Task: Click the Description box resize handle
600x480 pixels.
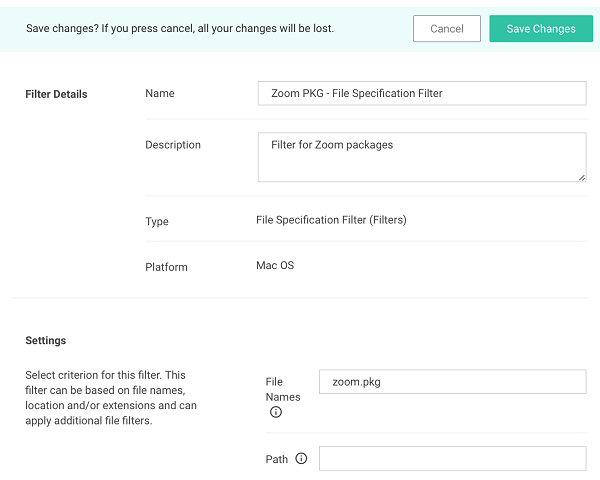Action: (582, 178)
